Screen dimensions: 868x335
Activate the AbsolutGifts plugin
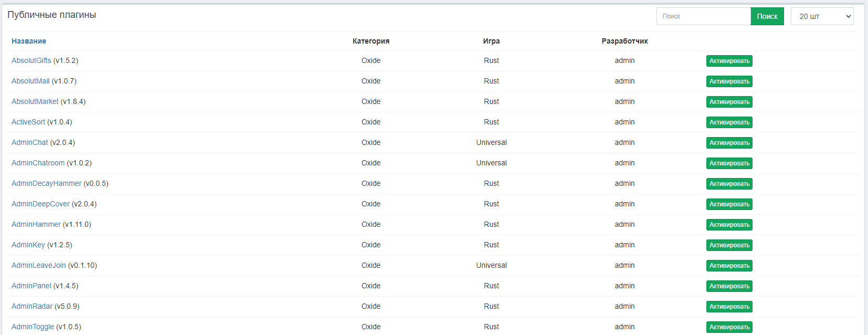tap(729, 61)
